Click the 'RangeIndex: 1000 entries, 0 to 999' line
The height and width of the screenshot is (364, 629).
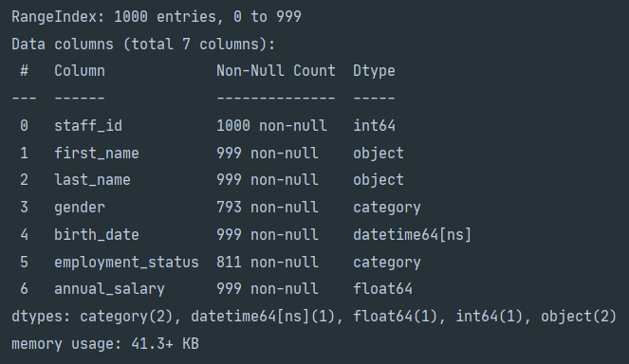pos(157,17)
